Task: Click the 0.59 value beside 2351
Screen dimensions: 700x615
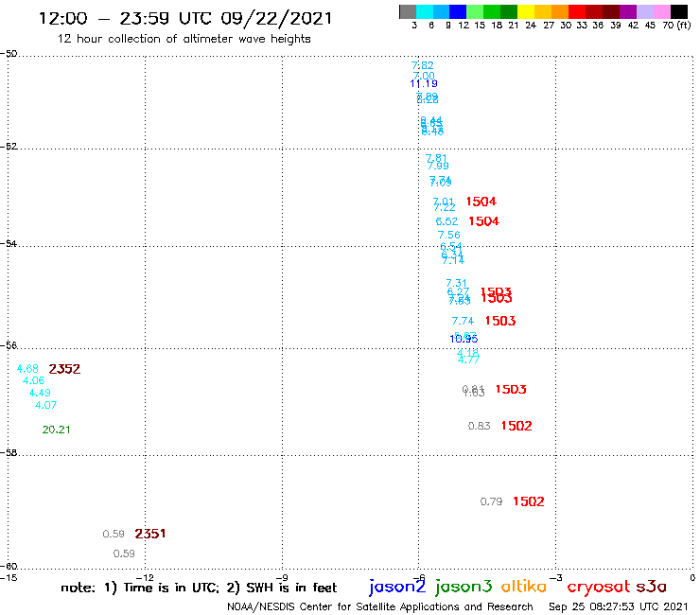Action: 114,535
